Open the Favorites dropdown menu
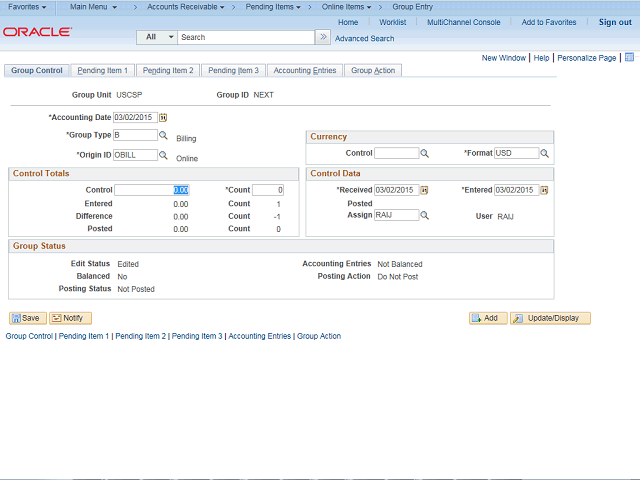Screen dimensions: 640x480 point(28,7)
